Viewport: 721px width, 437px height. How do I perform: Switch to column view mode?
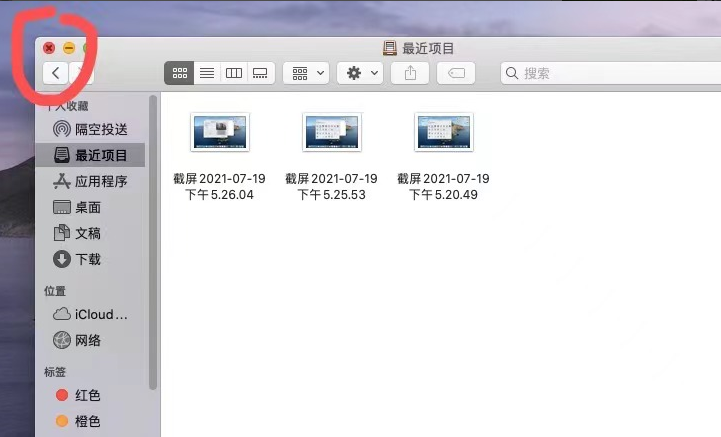click(234, 73)
